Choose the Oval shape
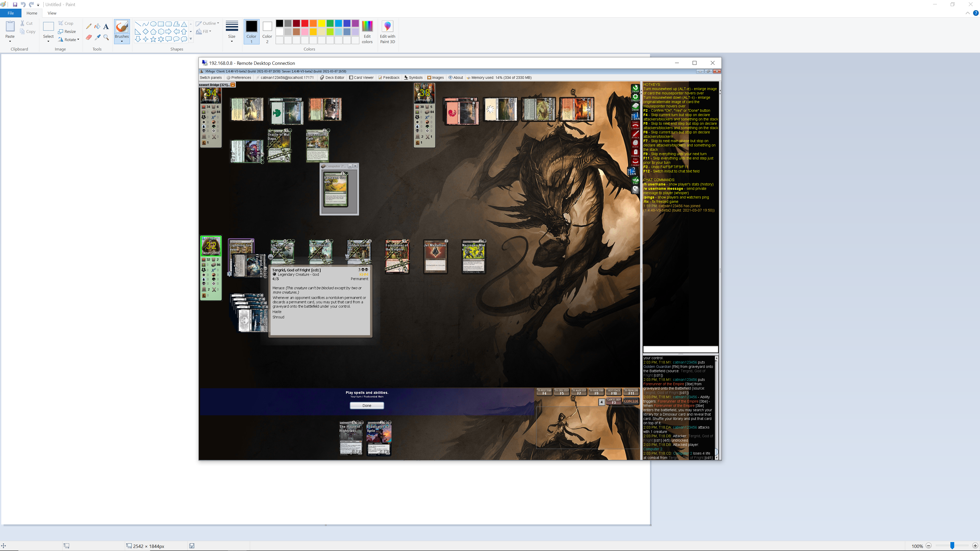The height and width of the screenshot is (551, 980). tap(153, 24)
